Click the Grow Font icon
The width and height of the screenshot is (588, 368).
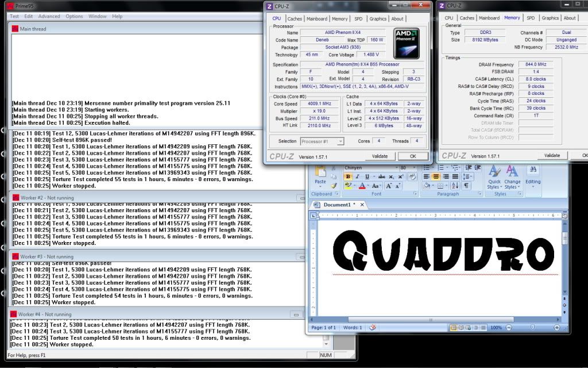389,186
